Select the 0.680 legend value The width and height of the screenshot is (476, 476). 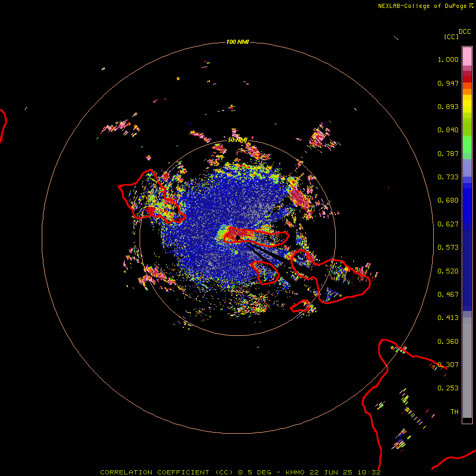448,200
